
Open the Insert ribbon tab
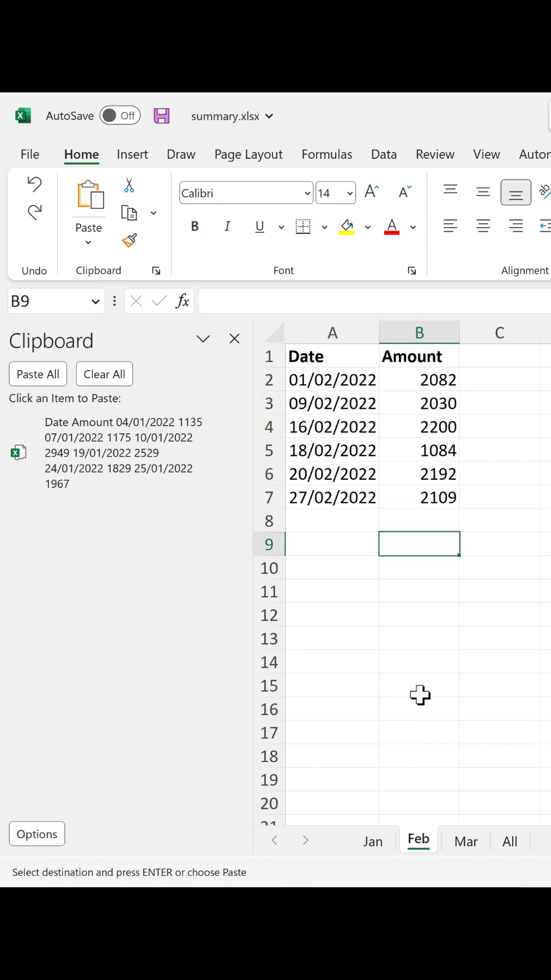tap(132, 154)
